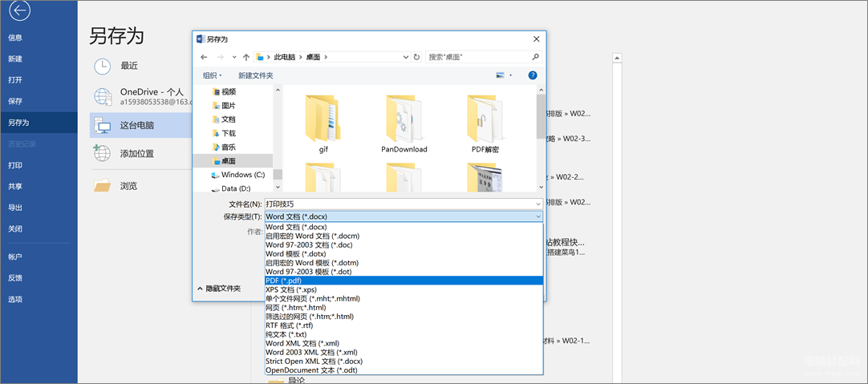Select the PDF解密 folder
Image resolution: width=868 pixels, height=384 pixels.
point(485,124)
